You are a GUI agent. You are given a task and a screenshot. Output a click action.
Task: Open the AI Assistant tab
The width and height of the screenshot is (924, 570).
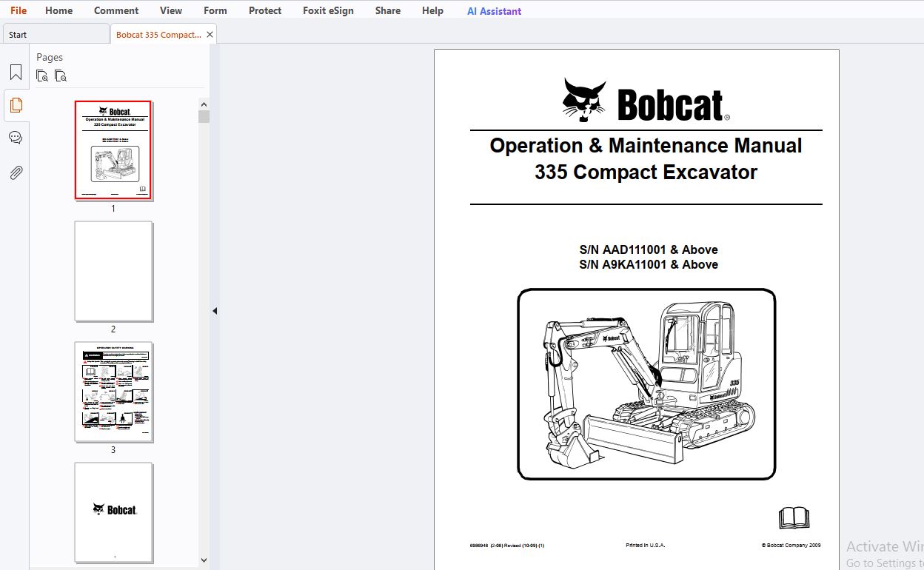pyautogui.click(x=494, y=11)
